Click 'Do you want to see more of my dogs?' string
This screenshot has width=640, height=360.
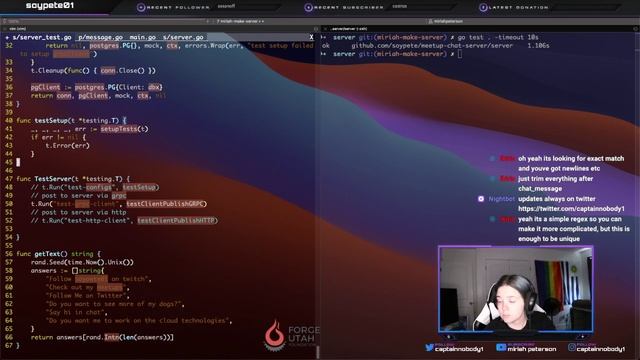click(x=116, y=304)
